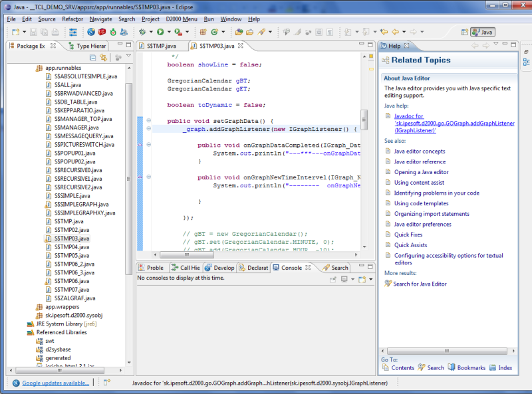Click the Google updates available link
This screenshot has height=394, width=532.
(x=56, y=383)
